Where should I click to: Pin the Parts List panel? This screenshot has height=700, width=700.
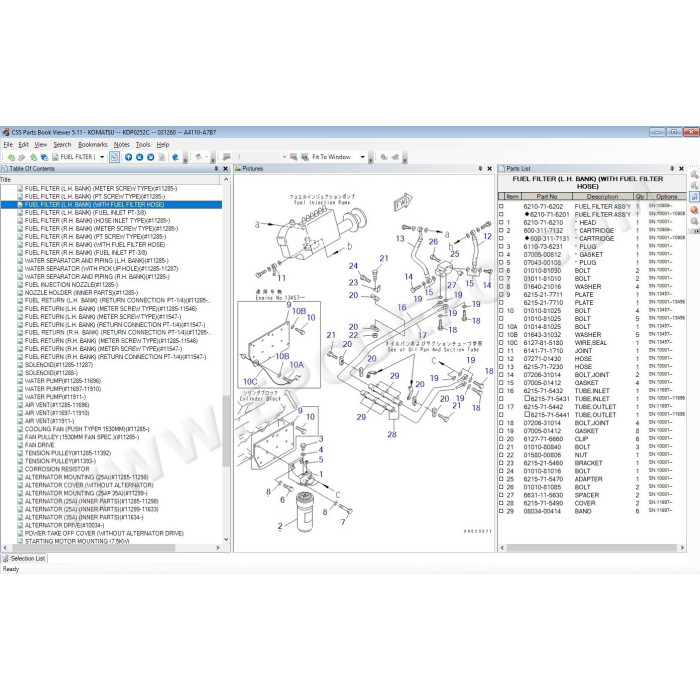click(672, 169)
